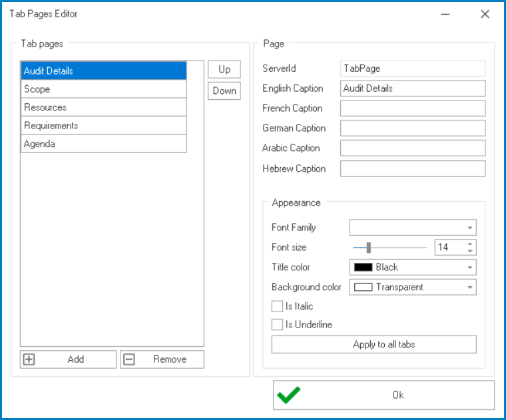Image resolution: width=506 pixels, height=420 pixels.
Task: Click the green checkmark icon on Ok
Action: [x=288, y=395]
